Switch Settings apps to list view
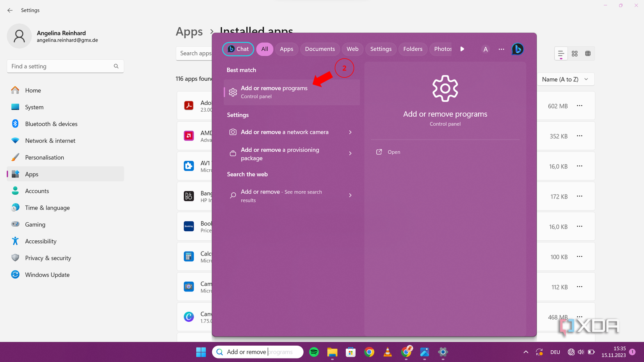 tap(561, 53)
